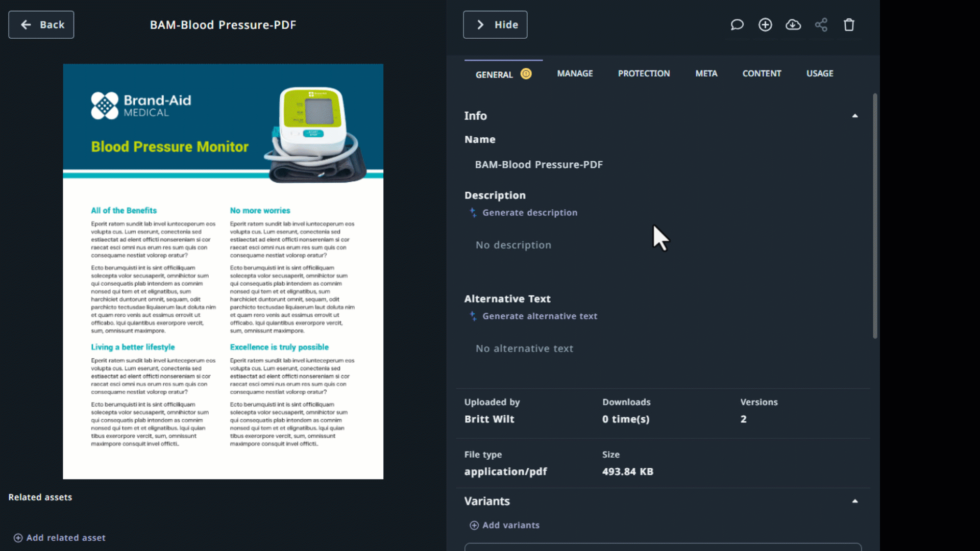The width and height of the screenshot is (980, 551).
Task: Open the comments speech bubble icon
Action: (x=737, y=24)
